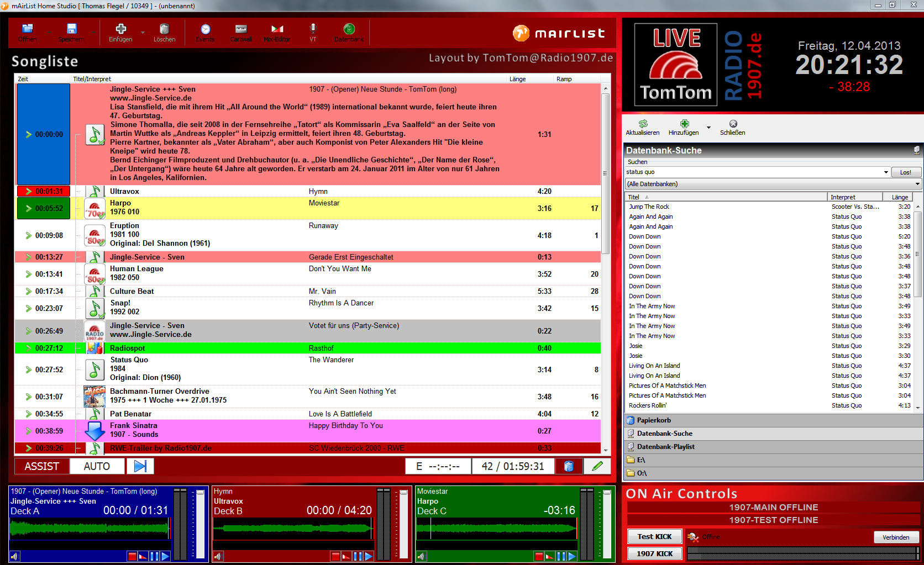Open the Papierkorb browser tab
Image resolution: width=924 pixels, height=565 pixels.
tap(773, 420)
